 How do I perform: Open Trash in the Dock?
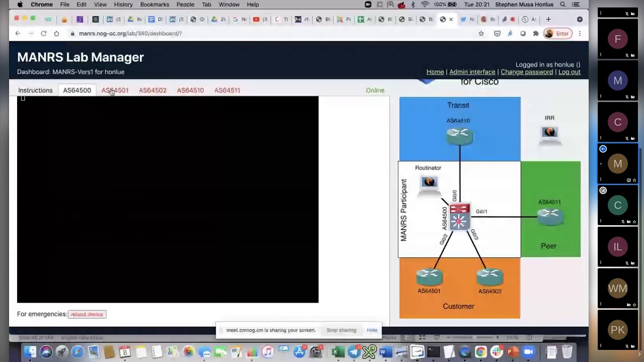point(567,352)
